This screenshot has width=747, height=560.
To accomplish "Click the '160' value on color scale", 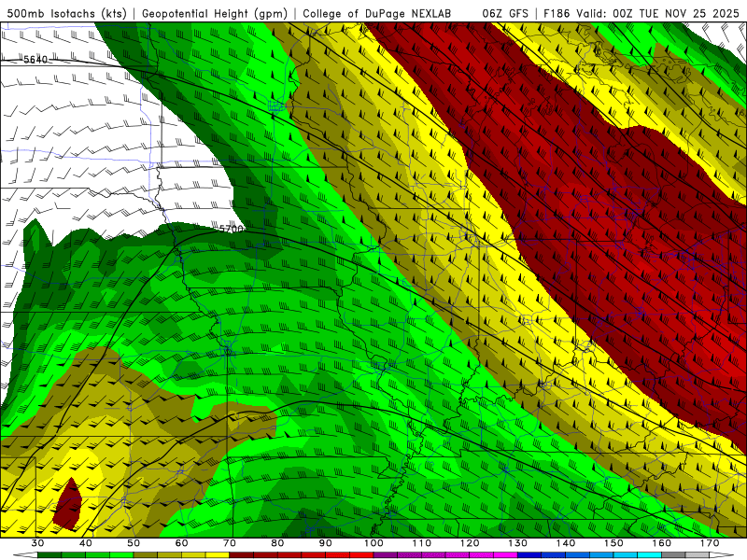I will (662, 543).
